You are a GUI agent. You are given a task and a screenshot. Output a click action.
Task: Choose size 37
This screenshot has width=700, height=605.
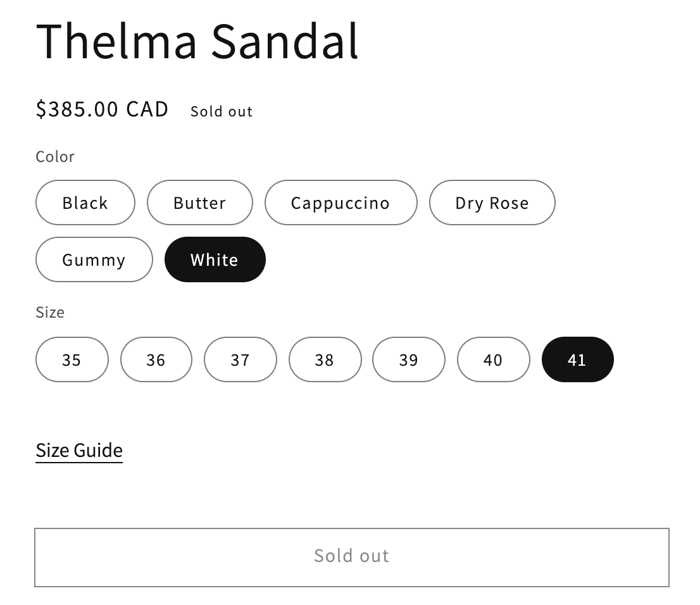pos(240,359)
